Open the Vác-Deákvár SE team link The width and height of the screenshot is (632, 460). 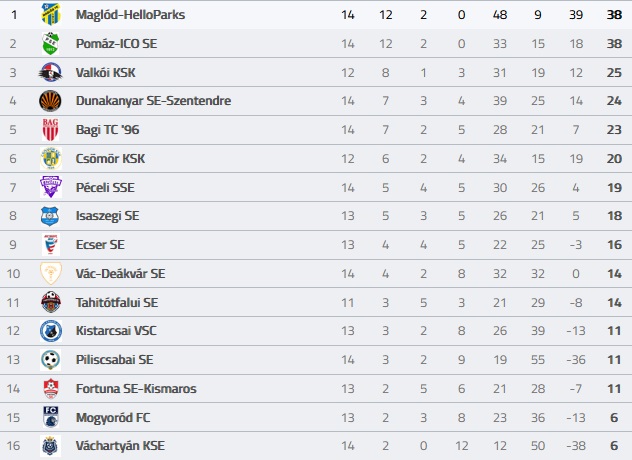(x=121, y=274)
